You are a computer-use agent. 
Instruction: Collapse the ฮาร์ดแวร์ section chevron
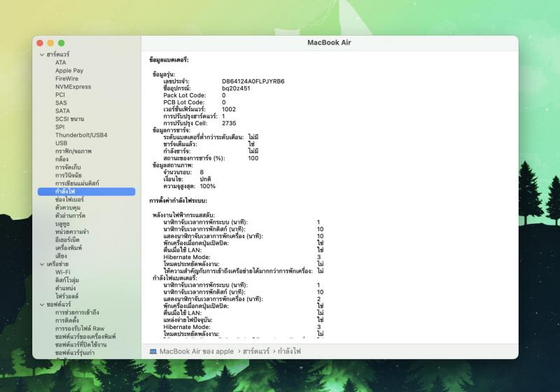click(x=42, y=55)
